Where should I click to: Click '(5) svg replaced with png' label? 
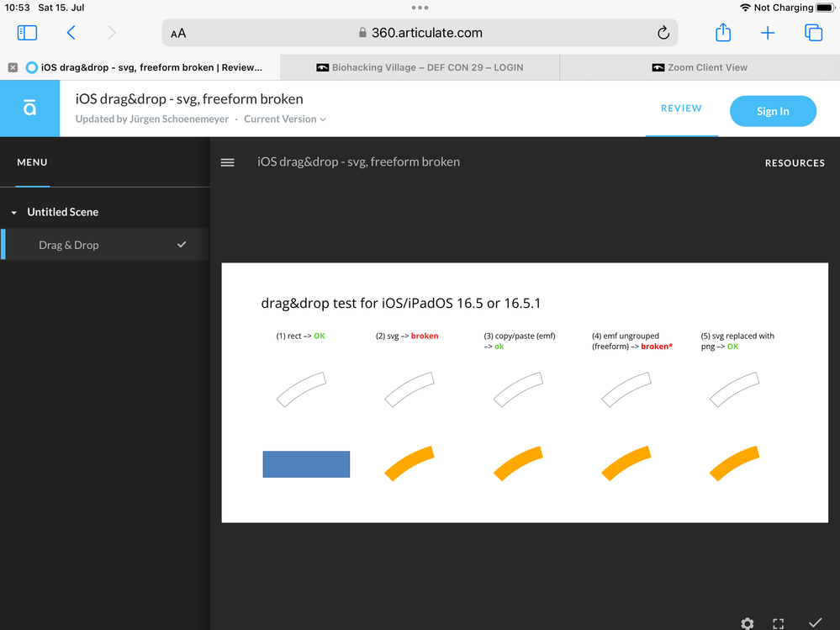coord(737,341)
